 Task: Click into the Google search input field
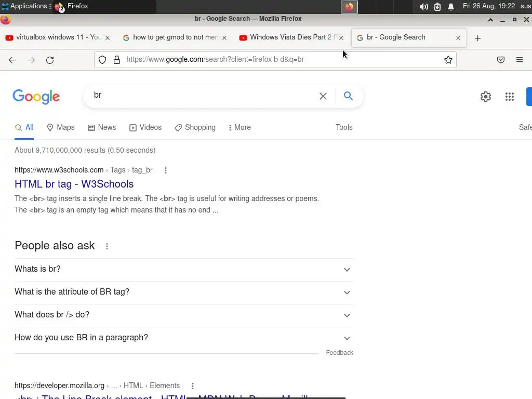(x=204, y=96)
